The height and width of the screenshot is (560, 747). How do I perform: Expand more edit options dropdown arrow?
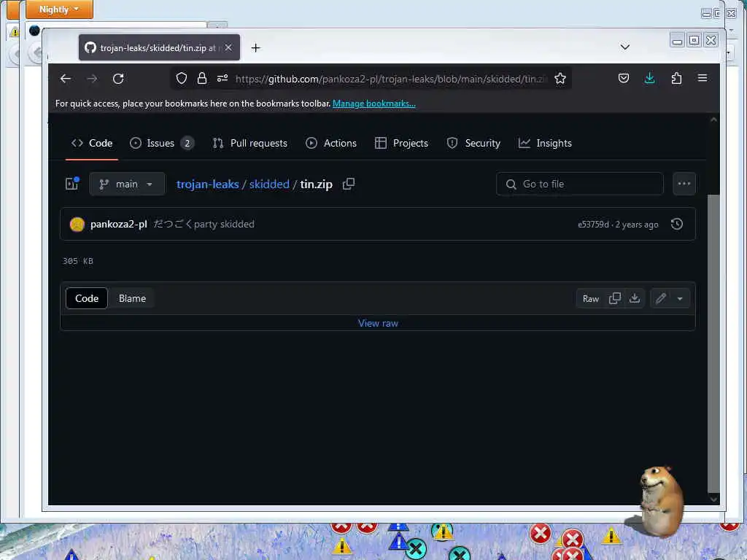pyautogui.click(x=680, y=298)
